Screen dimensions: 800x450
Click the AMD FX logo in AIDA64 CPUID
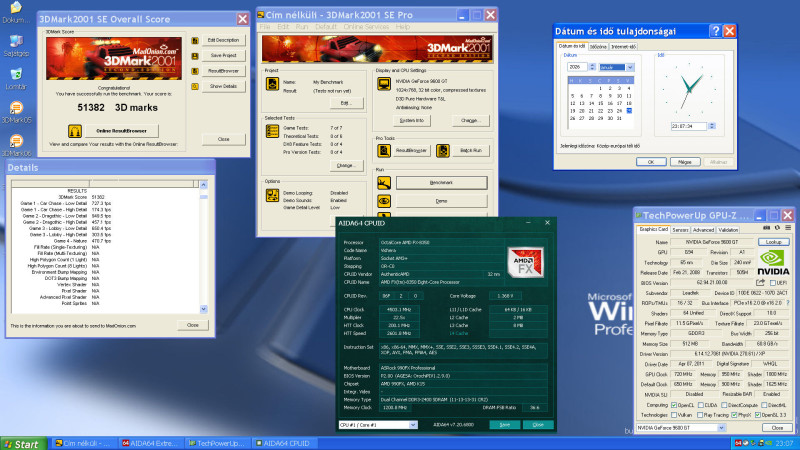[526, 263]
